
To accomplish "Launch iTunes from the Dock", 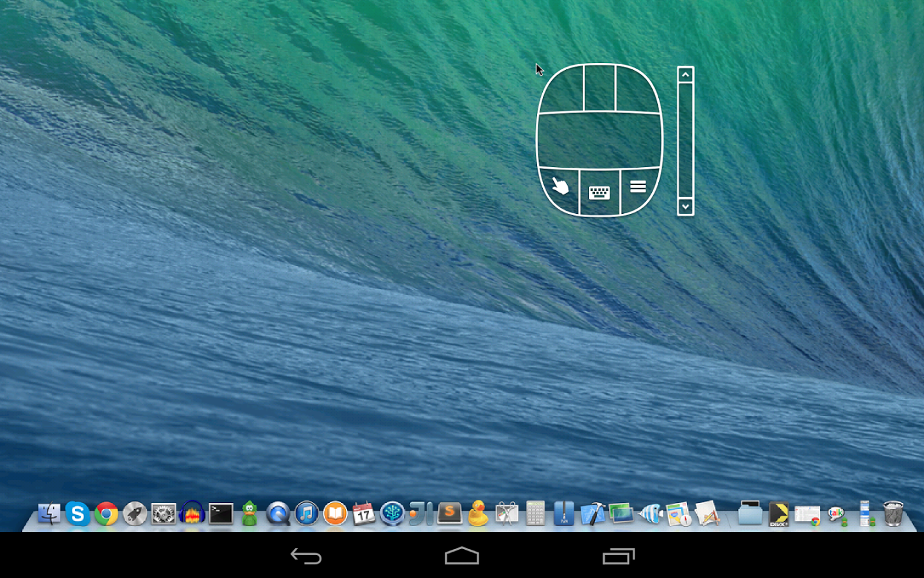I will 307,514.
